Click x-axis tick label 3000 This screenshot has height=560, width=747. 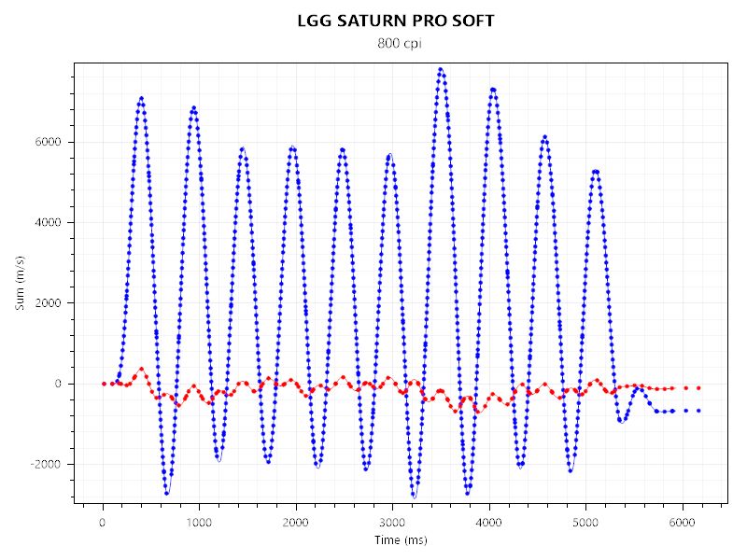click(x=392, y=523)
